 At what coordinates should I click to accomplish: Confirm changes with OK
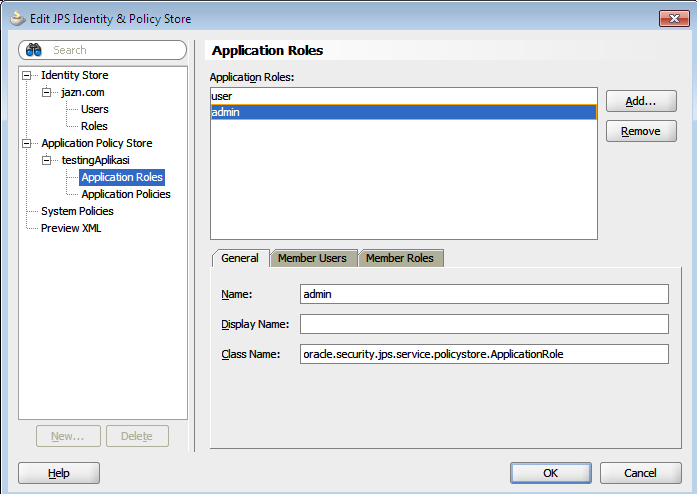(550, 473)
